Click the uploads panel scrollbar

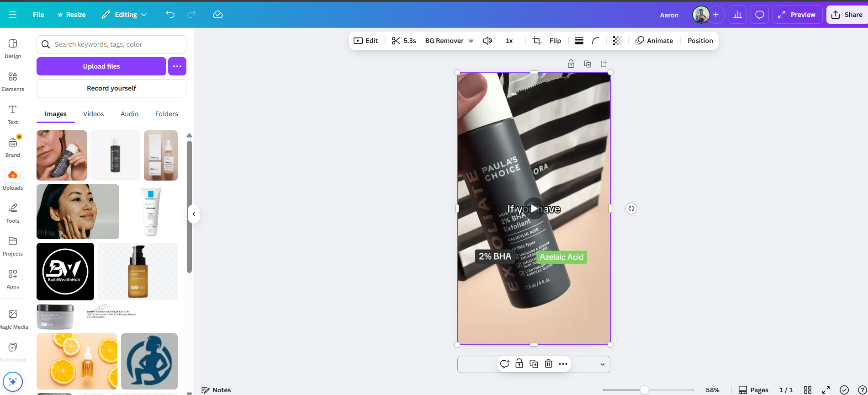point(189,207)
